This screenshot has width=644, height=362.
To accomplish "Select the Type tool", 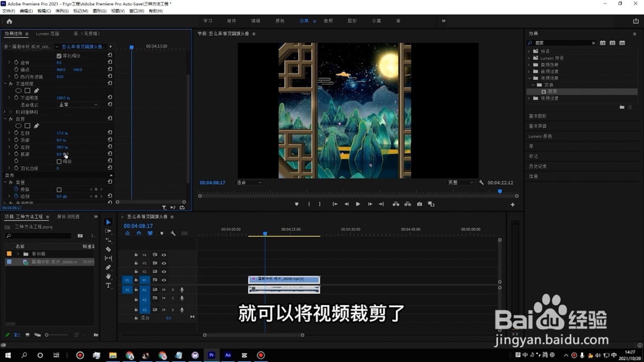I will [108, 286].
